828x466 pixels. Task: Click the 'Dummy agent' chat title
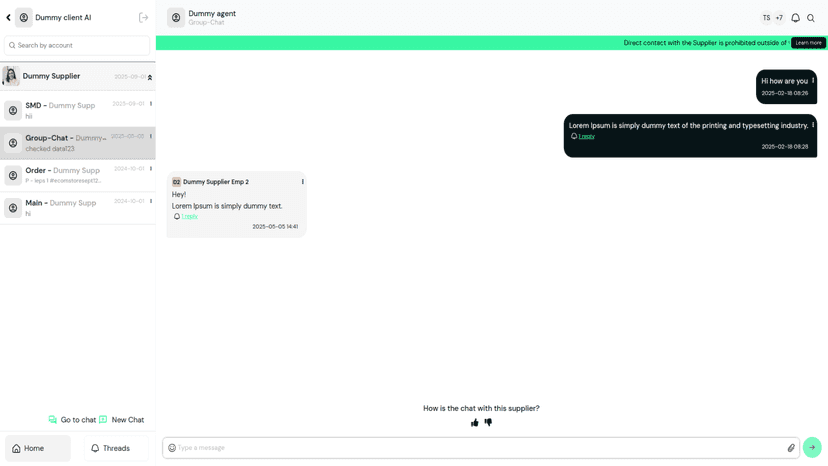(x=212, y=14)
